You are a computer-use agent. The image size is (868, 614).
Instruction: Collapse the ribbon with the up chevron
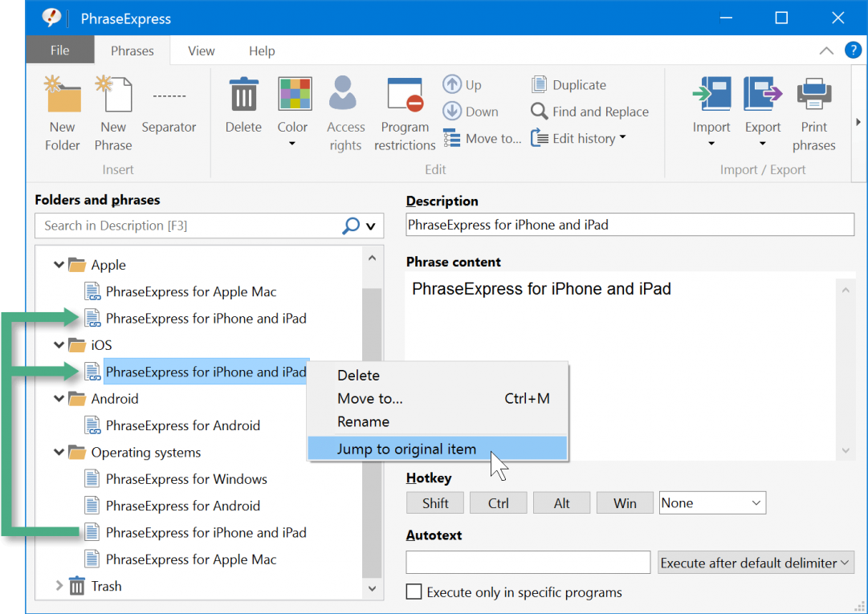(826, 51)
